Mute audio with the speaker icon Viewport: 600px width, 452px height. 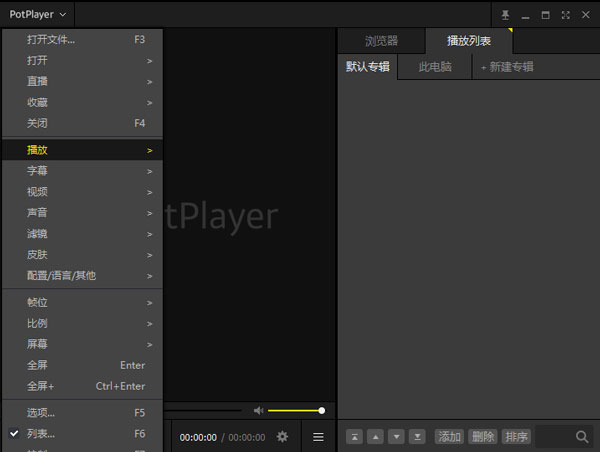coord(259,411)
